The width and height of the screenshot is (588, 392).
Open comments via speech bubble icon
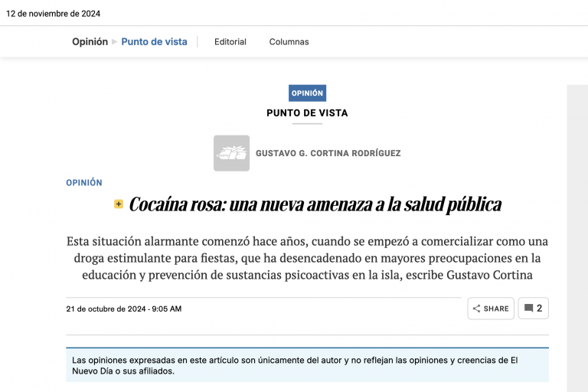(x=528, y=309)
